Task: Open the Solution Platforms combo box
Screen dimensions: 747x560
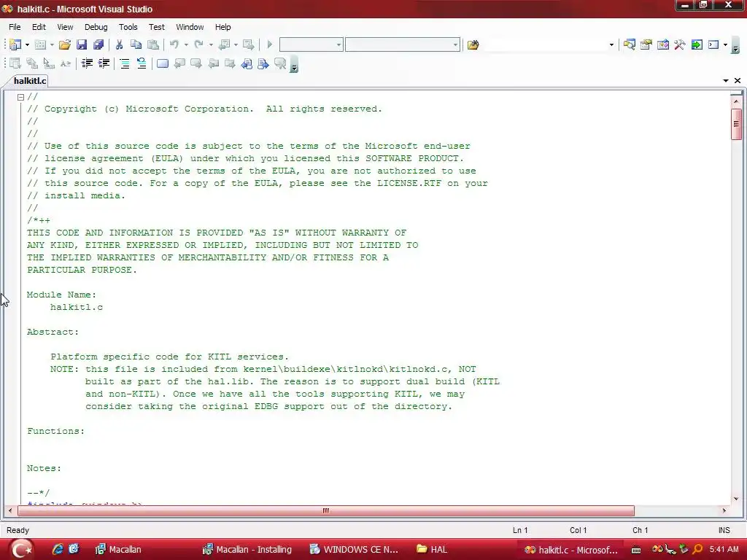Action: pyautogui.click(x=403, y=44)
